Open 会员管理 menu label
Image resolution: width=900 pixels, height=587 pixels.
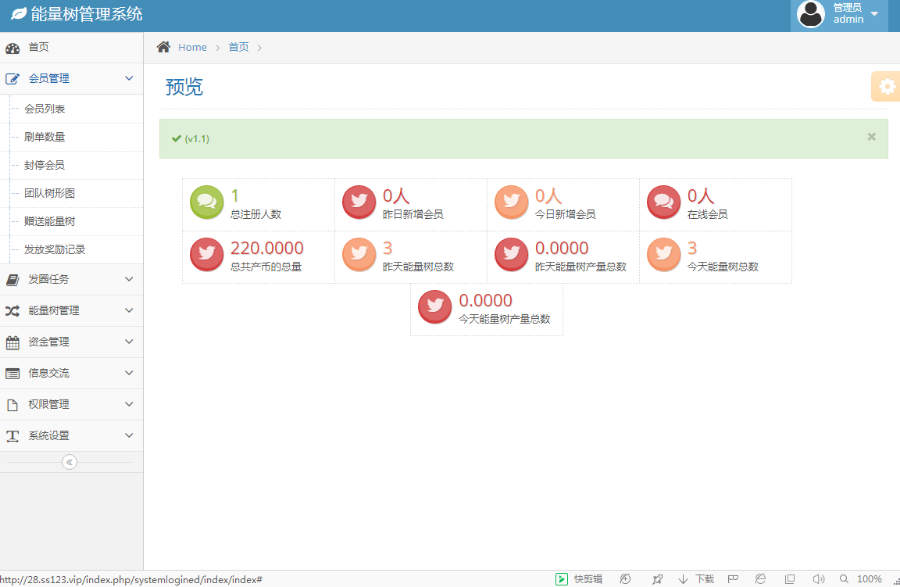[49, 78]
